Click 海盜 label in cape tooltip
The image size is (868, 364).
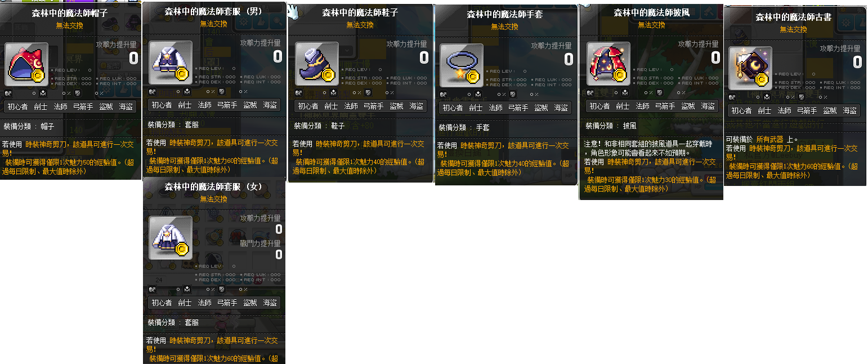tap(708, 106)
